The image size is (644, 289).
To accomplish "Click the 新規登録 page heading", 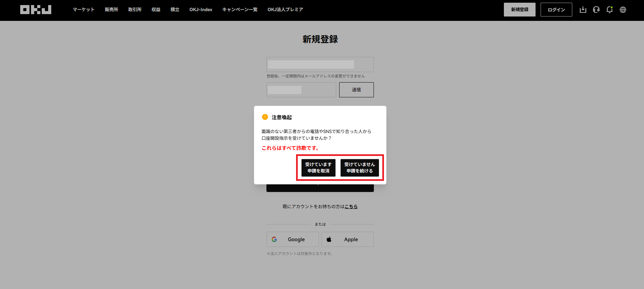I will [x=320, y=39].
